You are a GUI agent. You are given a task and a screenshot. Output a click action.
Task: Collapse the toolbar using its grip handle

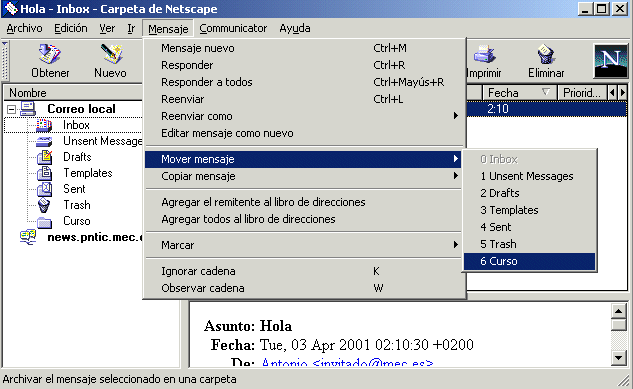(x=5, y=61)
